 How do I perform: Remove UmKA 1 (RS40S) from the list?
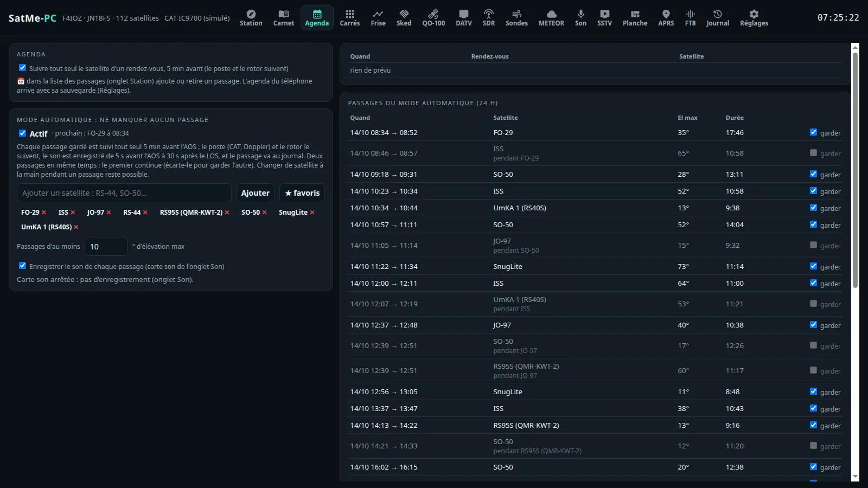click(76, 227)
